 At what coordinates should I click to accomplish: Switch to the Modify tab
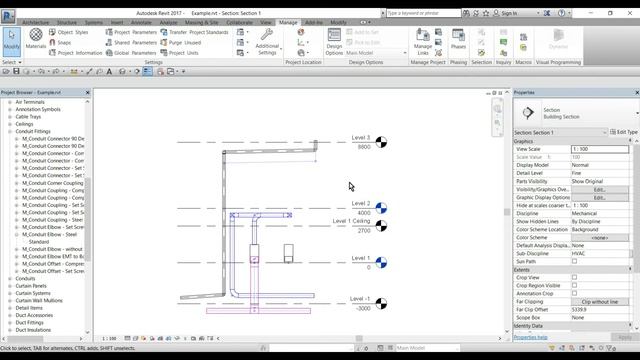[338, 22]
